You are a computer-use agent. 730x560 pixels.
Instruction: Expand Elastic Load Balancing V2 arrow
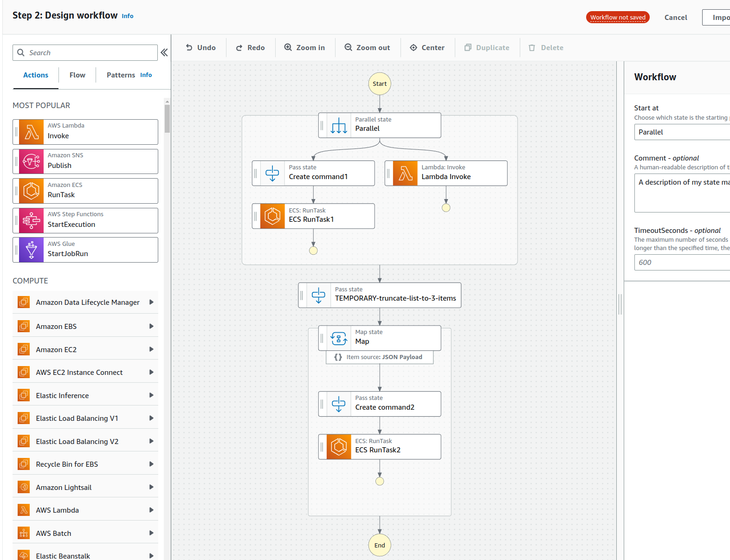click(151, 441)
